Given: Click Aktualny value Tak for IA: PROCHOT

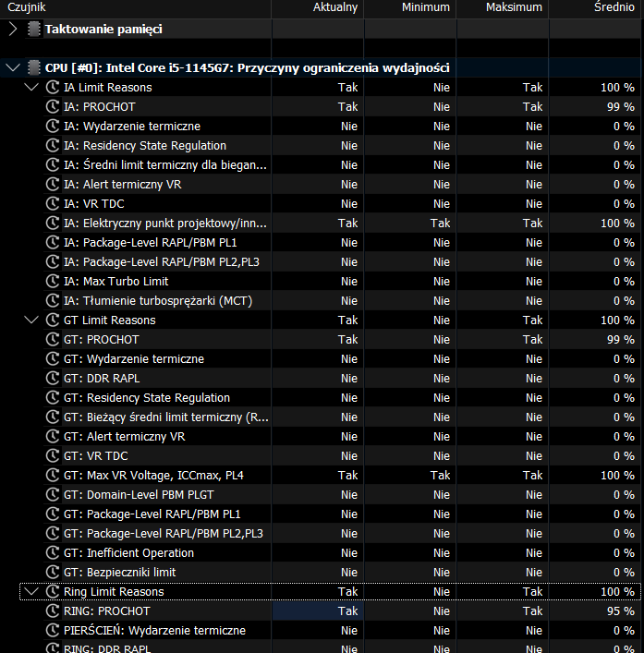Looking at the screenshot, I should 347,106.
